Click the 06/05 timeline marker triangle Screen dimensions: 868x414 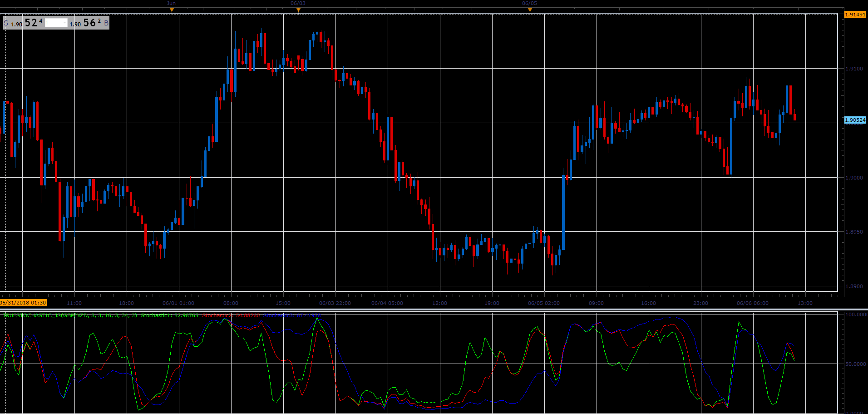click(x=530, y=10)
